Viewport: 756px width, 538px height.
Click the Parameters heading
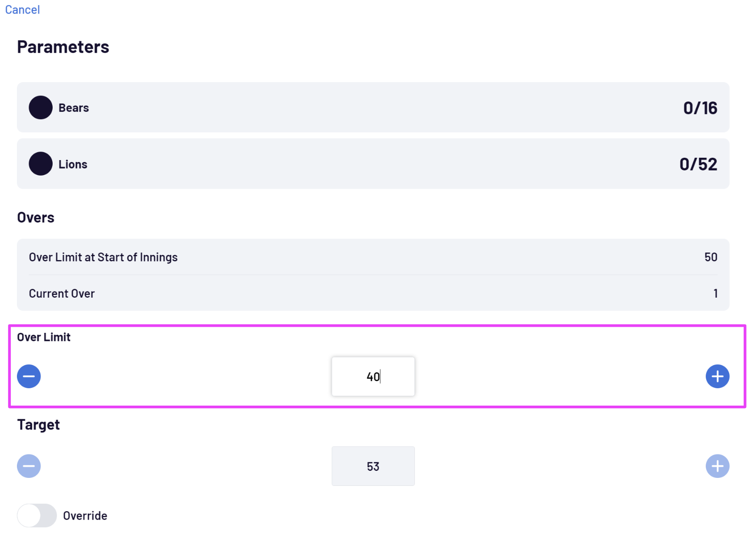(63, 47)
